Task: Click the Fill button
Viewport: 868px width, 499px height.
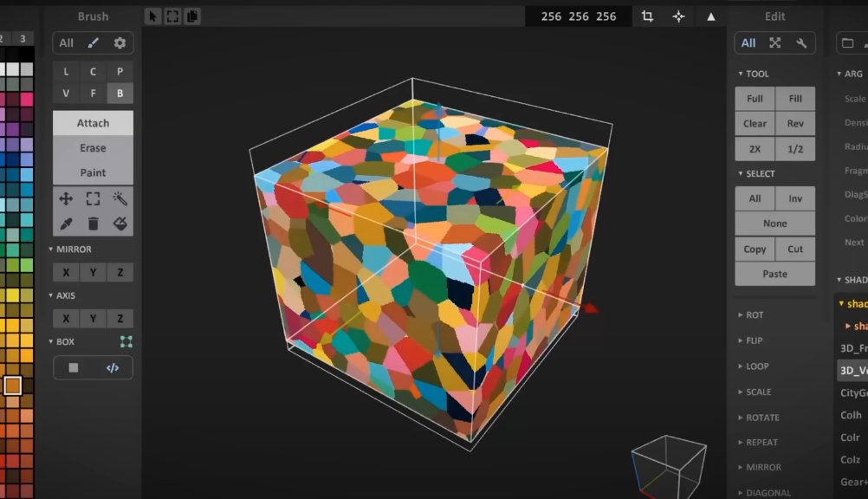Action: (795, 99)
